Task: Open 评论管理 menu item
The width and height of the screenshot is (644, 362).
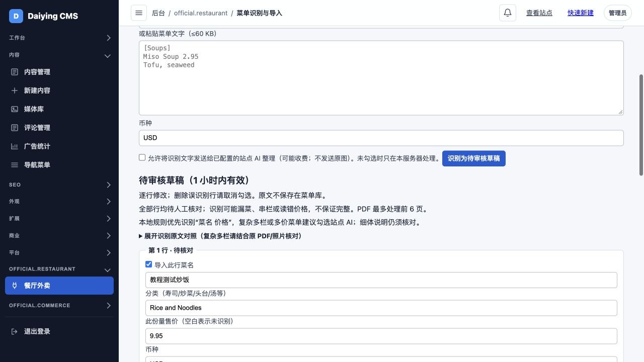Action: pyautogui.click(x=59, y=128)
